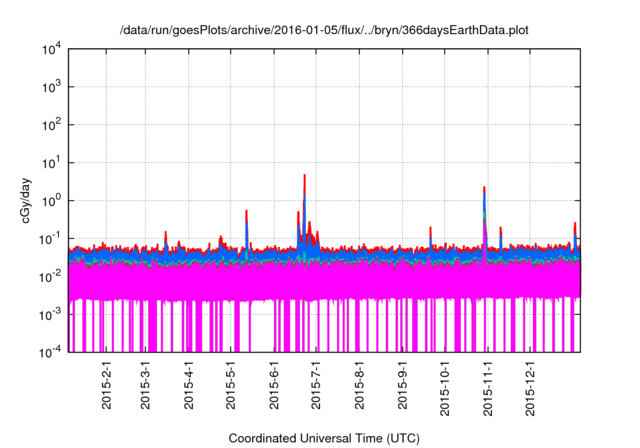640x448 pixels.
Task: Click the 10^-1 y-axis tick label
Action: click(51, 239)
